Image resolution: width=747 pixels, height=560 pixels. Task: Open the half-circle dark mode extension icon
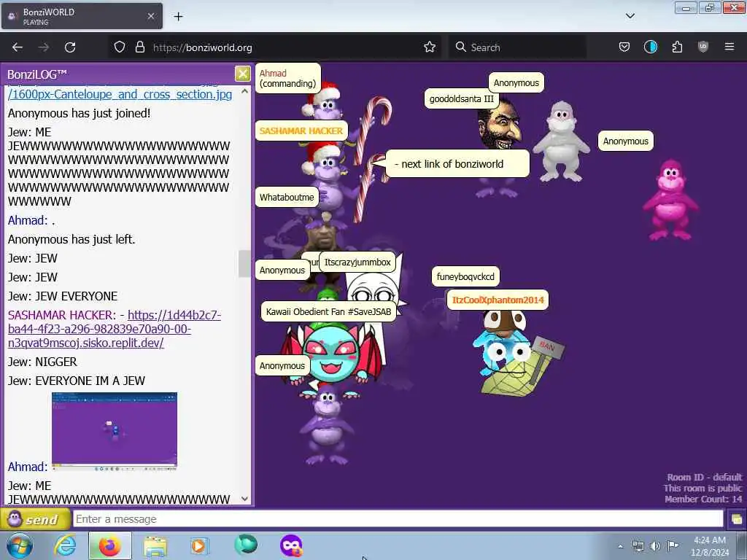coord(651,47)
